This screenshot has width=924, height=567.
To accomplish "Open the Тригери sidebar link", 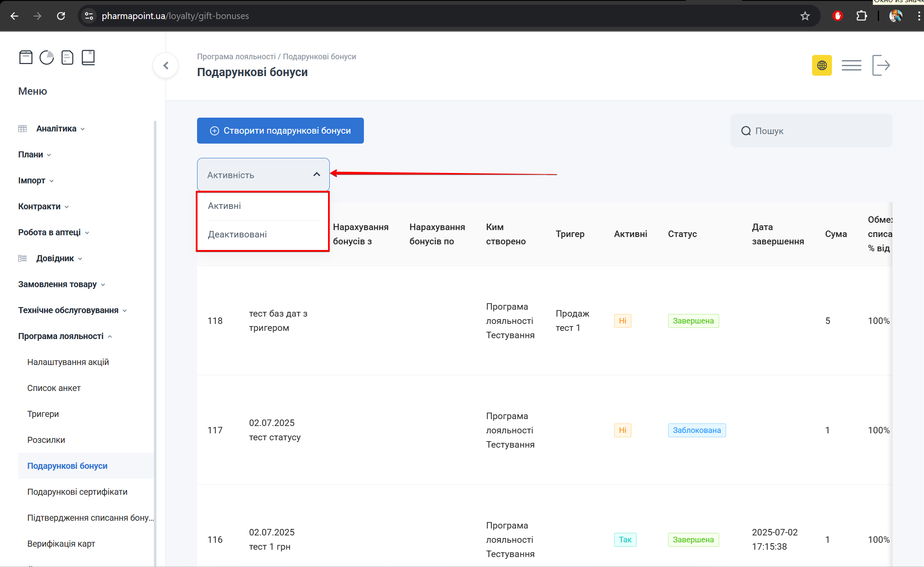I will pyautogui.click(x=43, y=414).
